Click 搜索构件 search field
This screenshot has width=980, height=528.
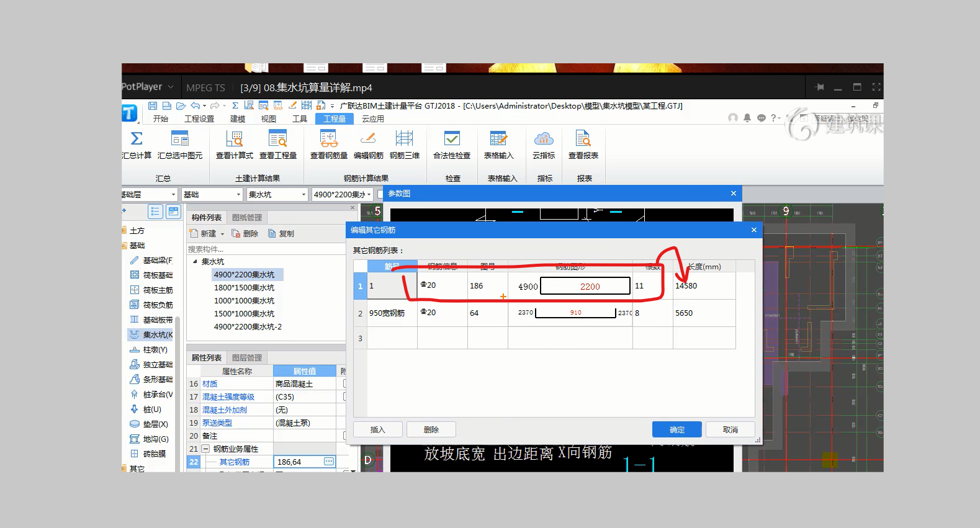[x=266, y=249]
